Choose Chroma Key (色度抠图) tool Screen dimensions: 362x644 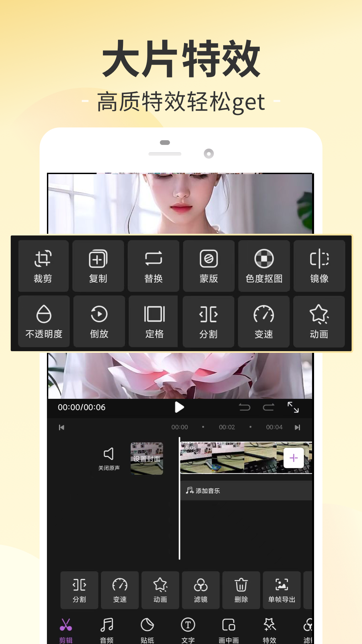pos(264,266)
